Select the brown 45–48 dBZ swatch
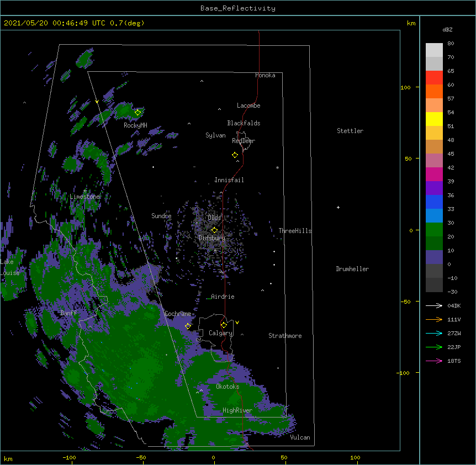 [x=434, y=146]
